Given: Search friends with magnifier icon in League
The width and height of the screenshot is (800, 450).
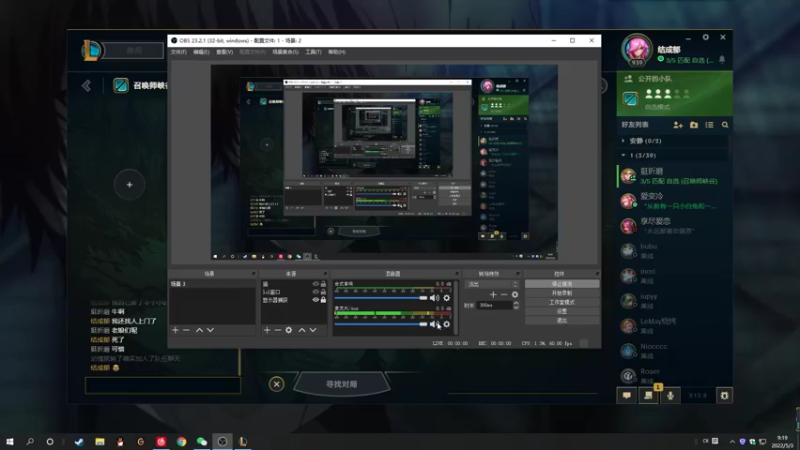Looking at the screenshot, I should (725, 125).
